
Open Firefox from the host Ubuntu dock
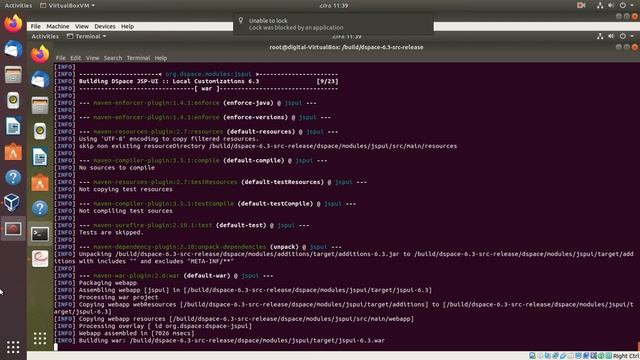13,23
